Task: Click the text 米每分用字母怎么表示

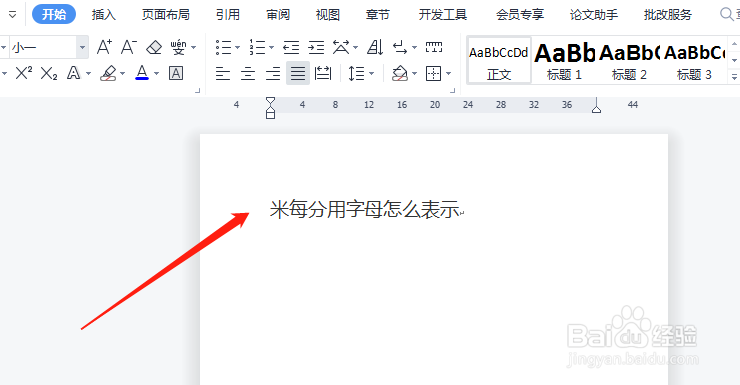Action: tap(364, 209)
